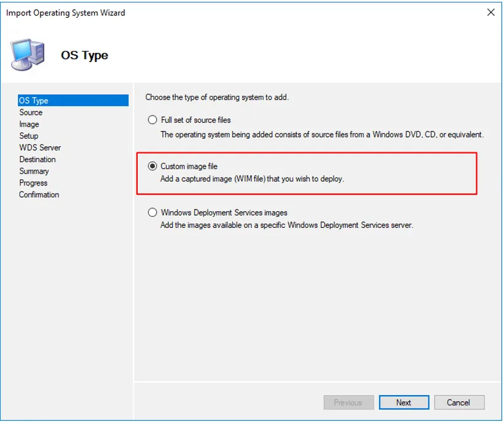Click the Confirmation step
The image size is (504, 422).
click(39, 195)
